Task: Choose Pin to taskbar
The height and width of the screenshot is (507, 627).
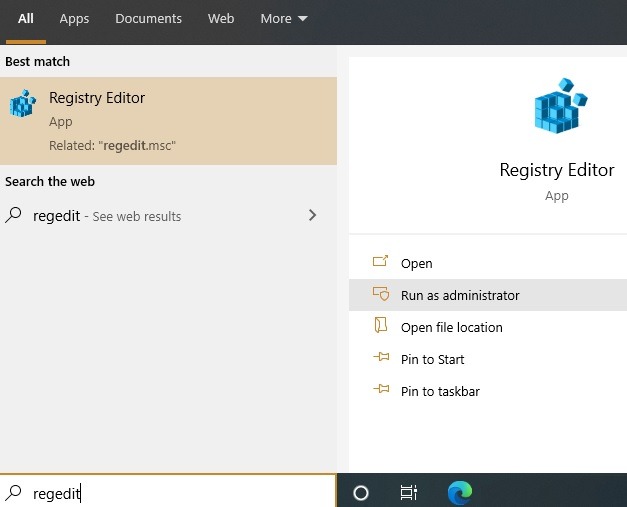Action: [x=488, y=391]
